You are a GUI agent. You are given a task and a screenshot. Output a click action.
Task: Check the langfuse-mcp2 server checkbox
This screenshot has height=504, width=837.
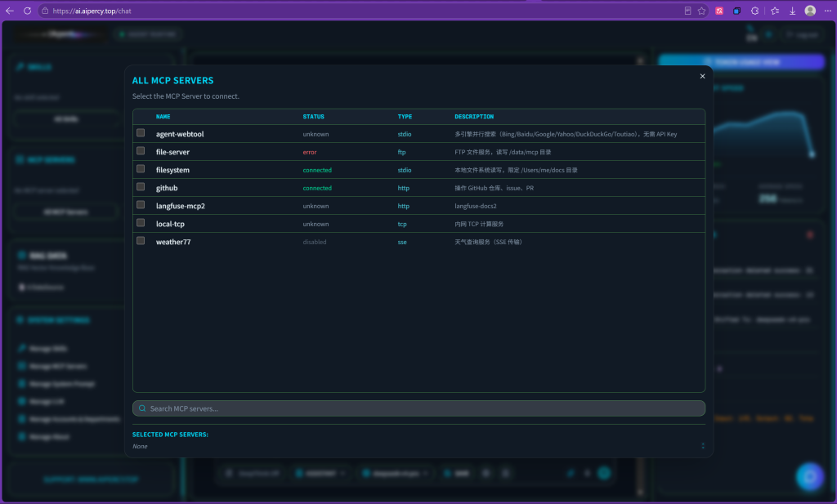click(x=141, y=205)
